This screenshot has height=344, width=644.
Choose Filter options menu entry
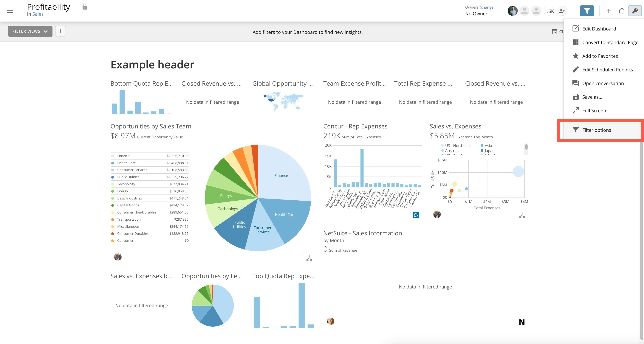(x=596, y=130)
